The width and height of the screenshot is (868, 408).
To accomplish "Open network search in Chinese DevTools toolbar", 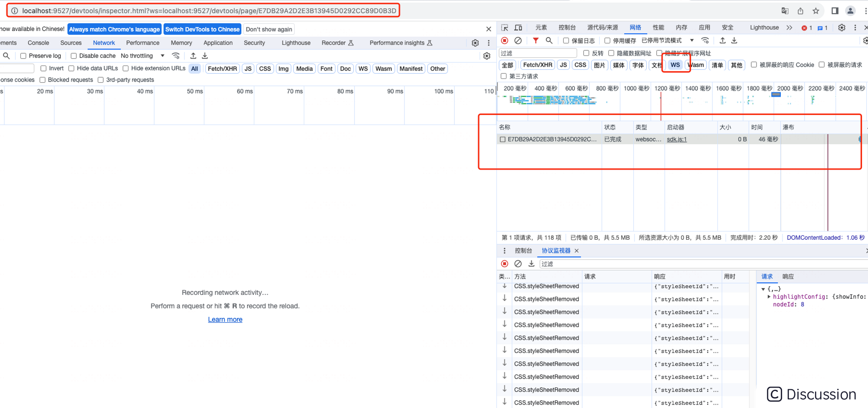I will click(549, 40).
